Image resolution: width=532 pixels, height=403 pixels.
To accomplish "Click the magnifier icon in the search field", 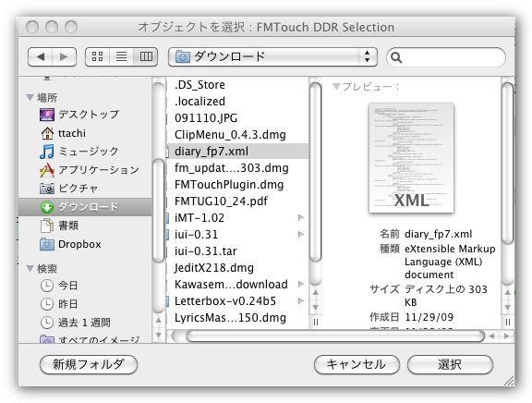I will coord(396,57).
